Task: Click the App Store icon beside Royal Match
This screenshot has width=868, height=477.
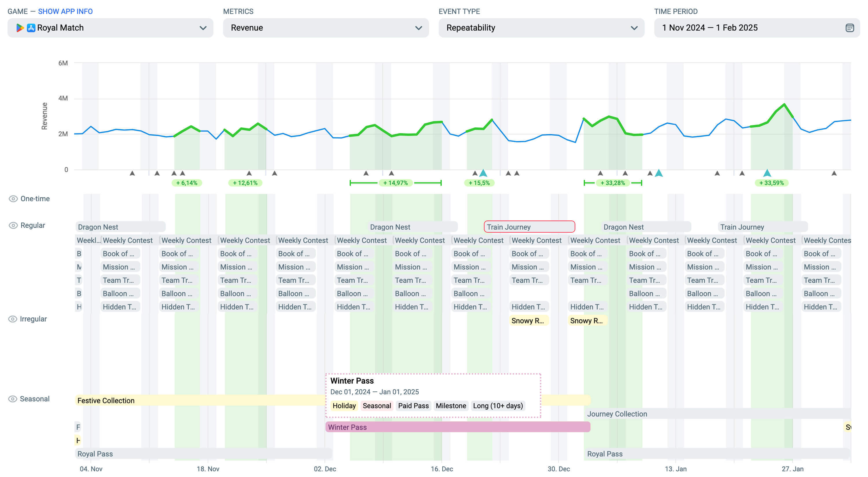Action: [31, 28]
